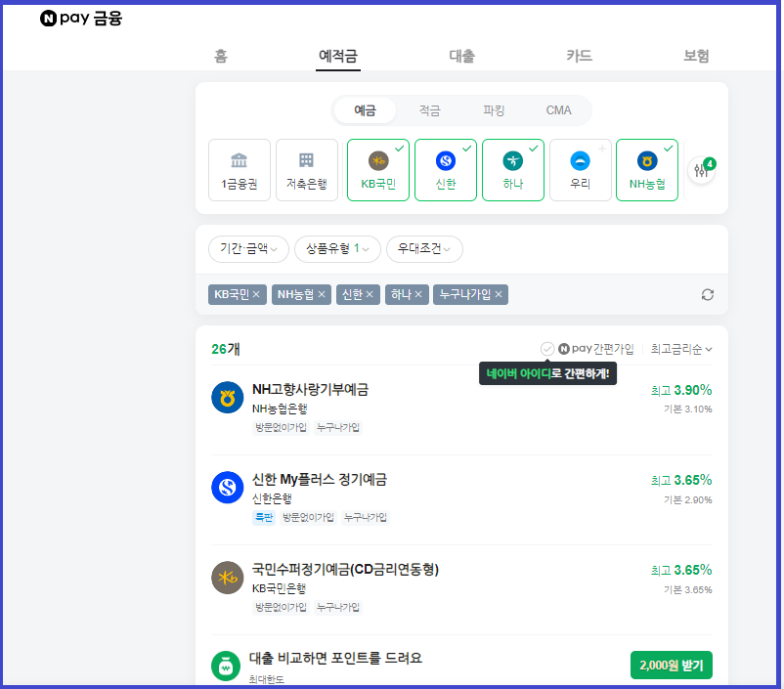
Task: Click the 2,000원 받기 button
Action: click(x=671, y=665)
